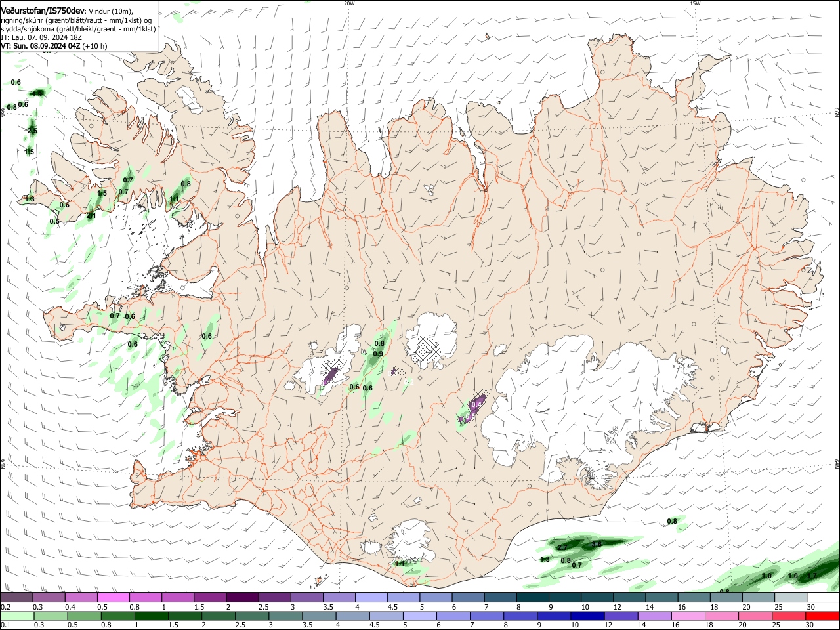
Task: Click the "30" label in upper legend
Action: pos(811,607)
